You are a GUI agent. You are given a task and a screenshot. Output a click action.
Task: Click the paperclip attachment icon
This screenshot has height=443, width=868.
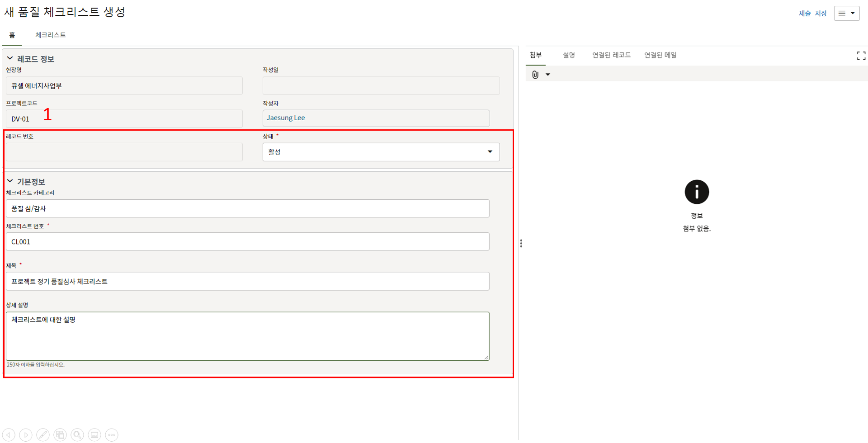coord(535,75)
